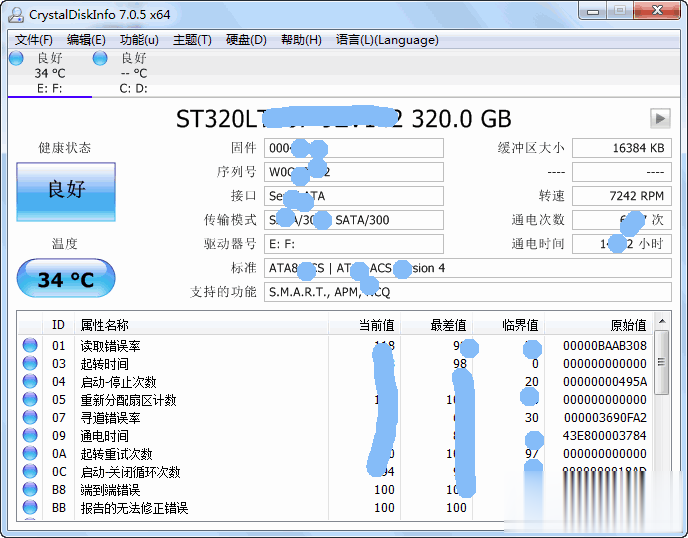Click the 16384 KB buffer size field

pos(622,148)
